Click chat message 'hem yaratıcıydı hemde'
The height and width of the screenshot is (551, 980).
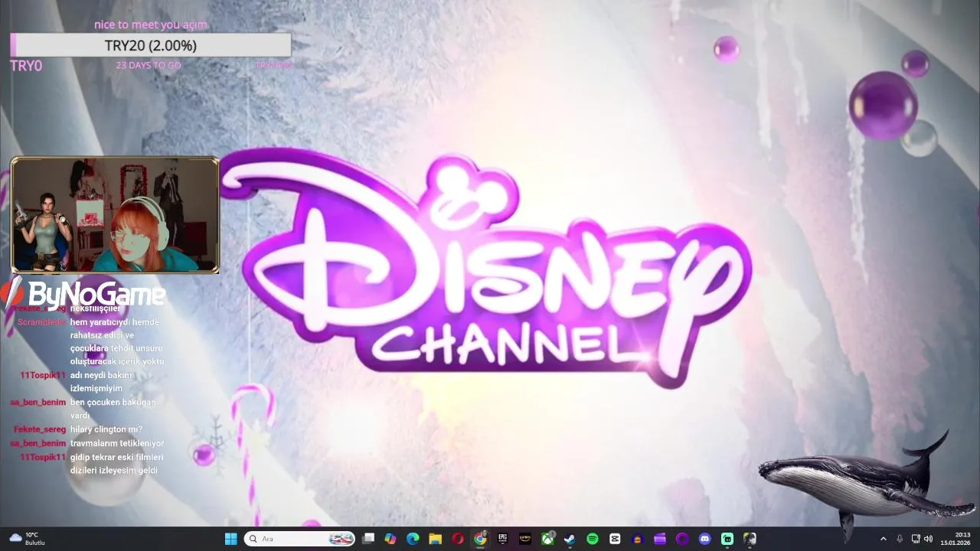click(x=115, y=322)
